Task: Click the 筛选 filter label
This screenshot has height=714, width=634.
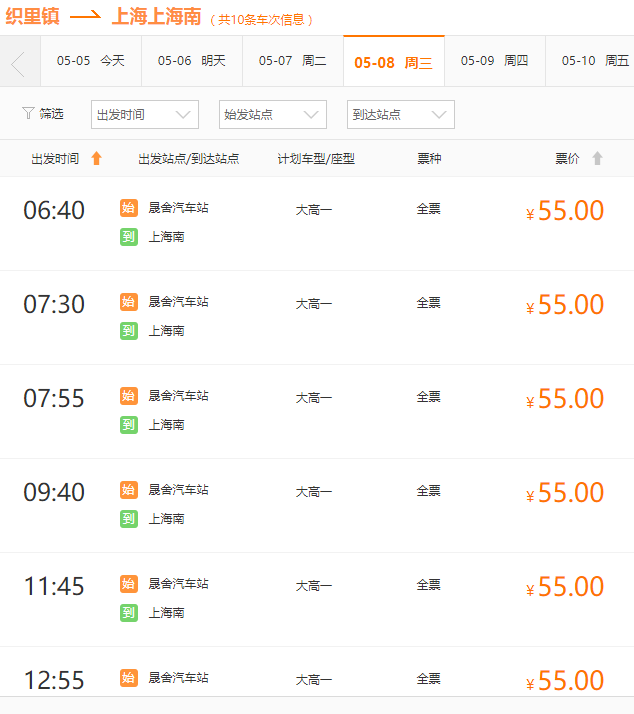Action: [x=51, y=113]
